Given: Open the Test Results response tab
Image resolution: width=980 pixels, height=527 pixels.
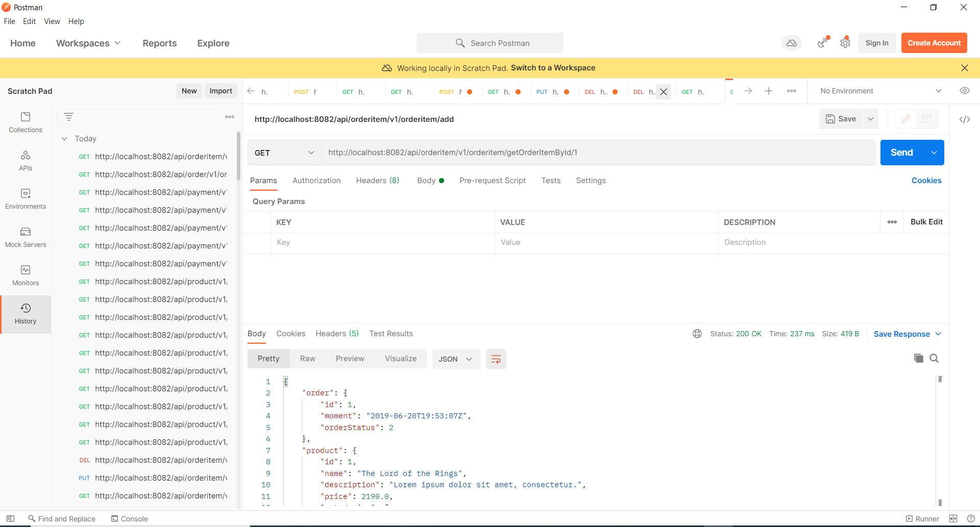Looking at the screenshot, I should (391, 334).
